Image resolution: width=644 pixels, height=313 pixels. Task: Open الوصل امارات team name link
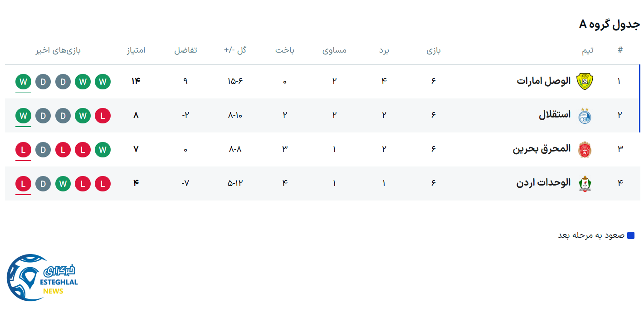pyautogui.click(x=543, y=82)
